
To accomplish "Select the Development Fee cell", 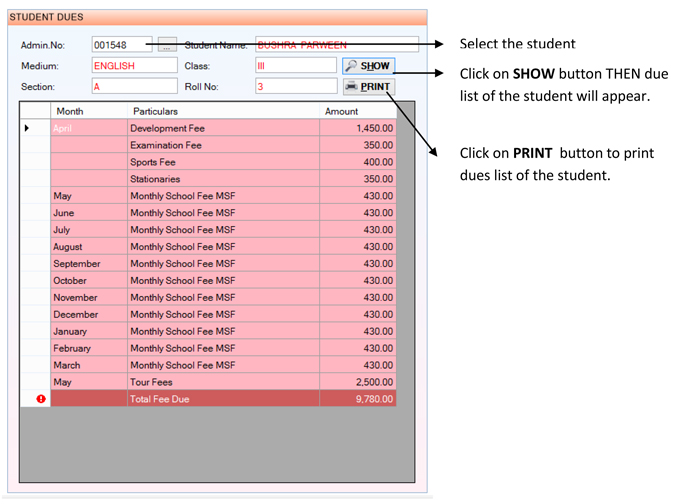I will pos(224,128).
